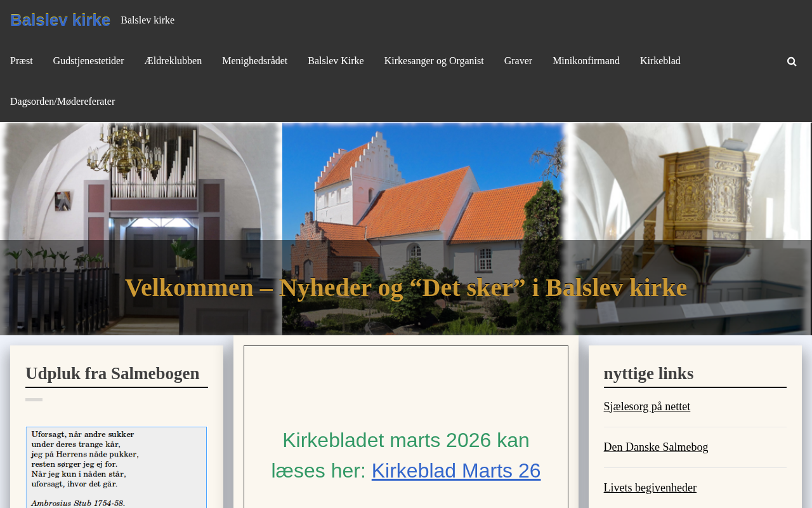Visit the Livets begivenheder link
The width and height of the screenshot is (812, 508).
650,488
